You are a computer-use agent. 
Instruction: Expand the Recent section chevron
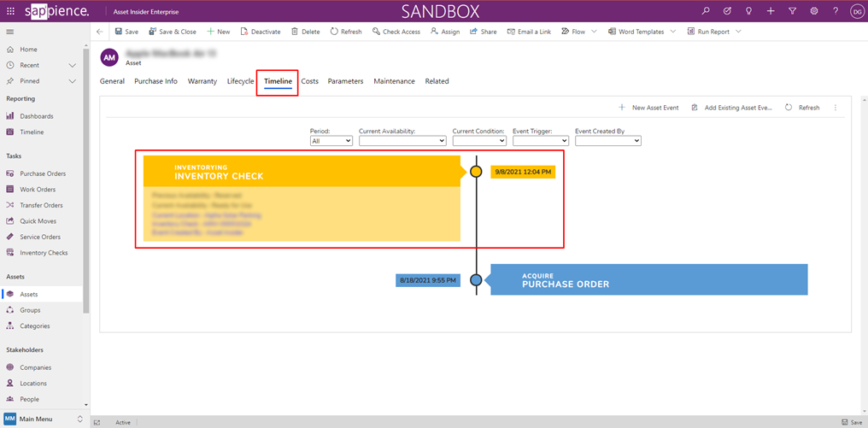tap(73, 65)
